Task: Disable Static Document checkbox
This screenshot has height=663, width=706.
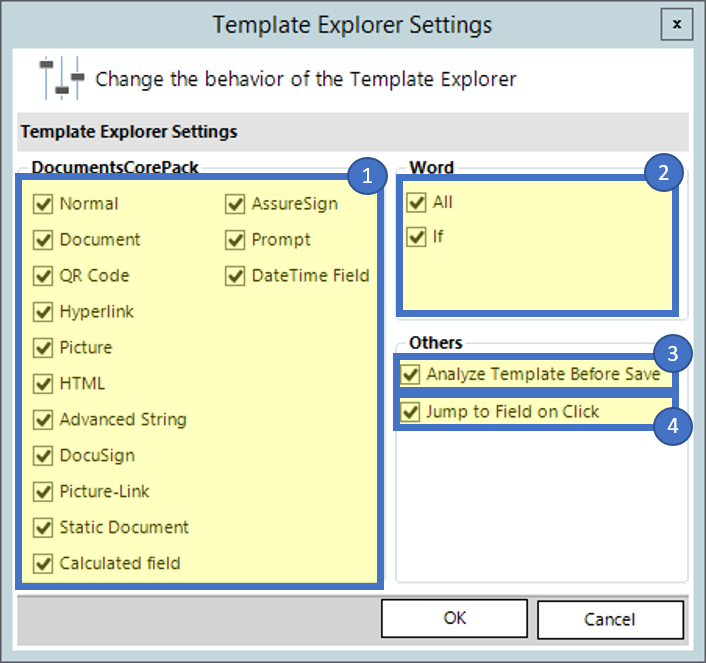Action: click(43, 528)
